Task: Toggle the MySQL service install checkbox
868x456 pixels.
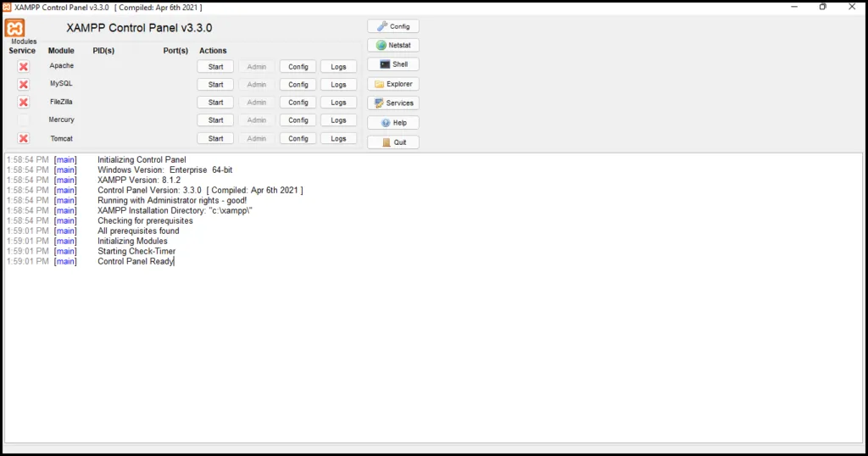Action: click(x=23, y=84)
